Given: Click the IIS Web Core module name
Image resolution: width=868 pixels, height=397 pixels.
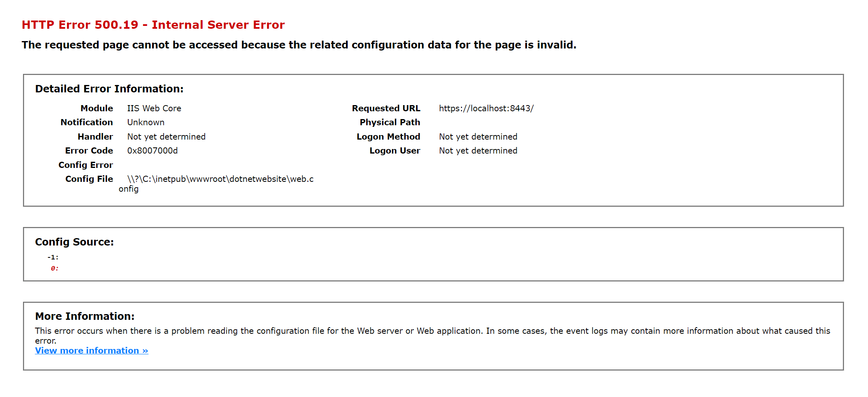Looking at the screenshot, I should pos(154,108).
